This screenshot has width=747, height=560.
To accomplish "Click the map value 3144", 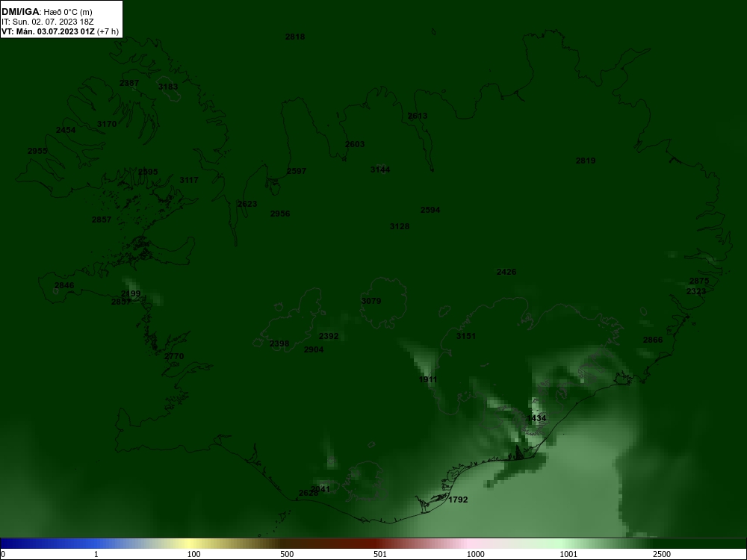I will [x=380, y=170].
